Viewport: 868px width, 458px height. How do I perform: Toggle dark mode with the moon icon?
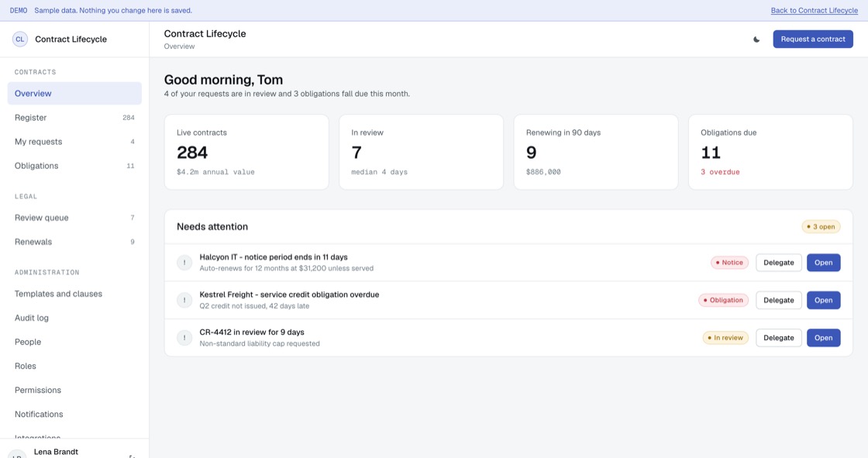point(756,40)
